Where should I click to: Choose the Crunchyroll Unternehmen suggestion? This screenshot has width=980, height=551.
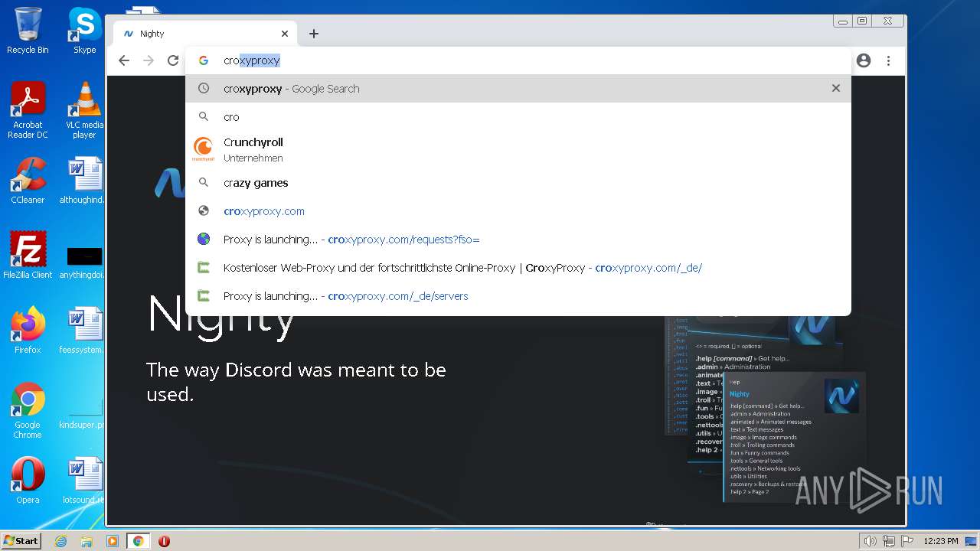point(518,149)
